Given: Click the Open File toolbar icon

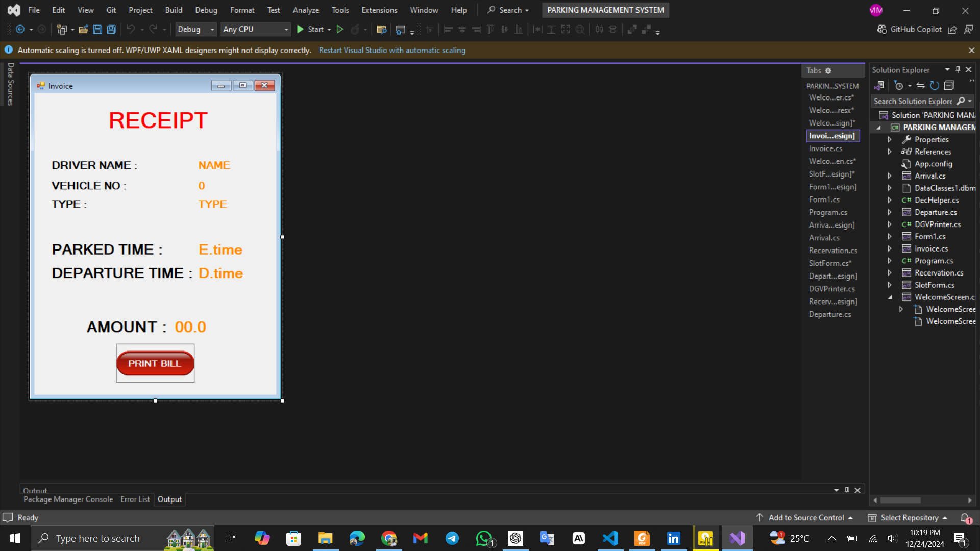Looking at the screenshot, I should click(x=83, y=30).
